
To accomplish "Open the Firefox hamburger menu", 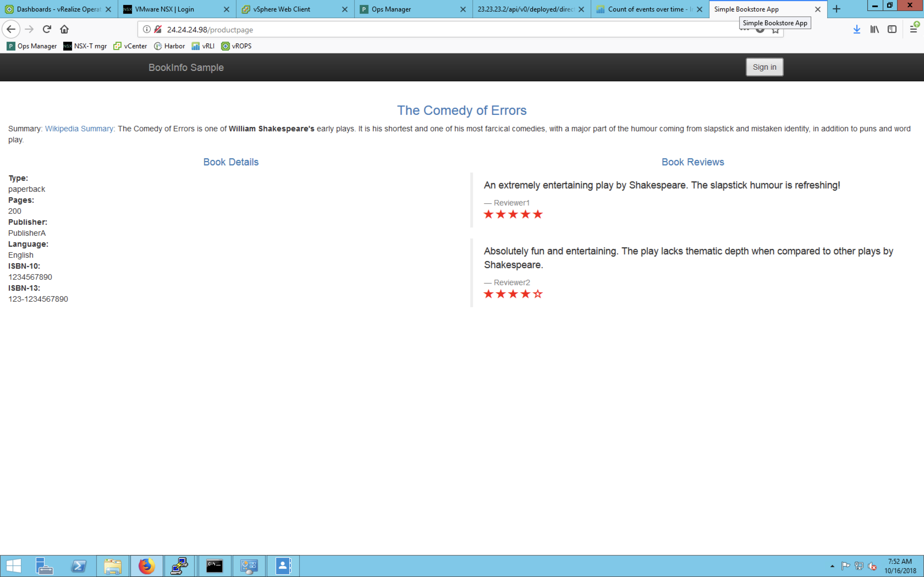I will tap(913, 29).
